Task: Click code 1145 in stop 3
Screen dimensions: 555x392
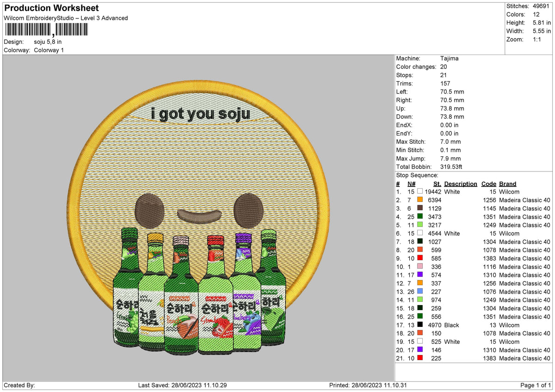Action: [489, 208]
